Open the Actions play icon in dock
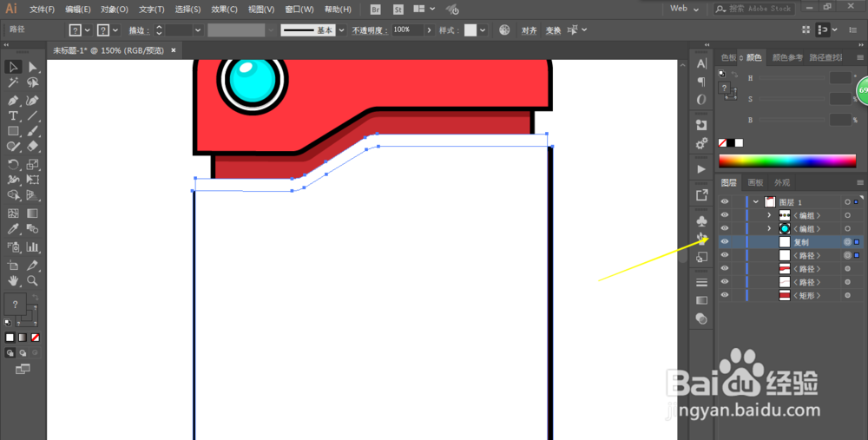This screenshot has width=868, height=440. tap(701, 169)
